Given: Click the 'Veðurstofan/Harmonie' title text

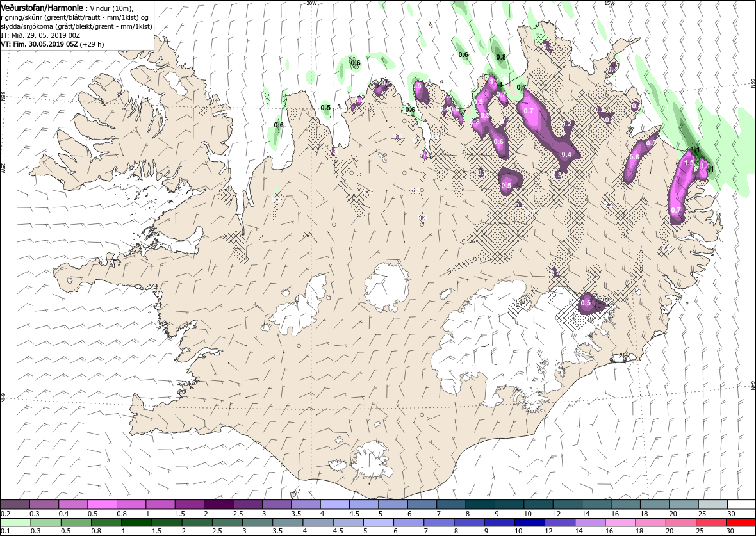Looking at the screenshot, I should 42,8.
